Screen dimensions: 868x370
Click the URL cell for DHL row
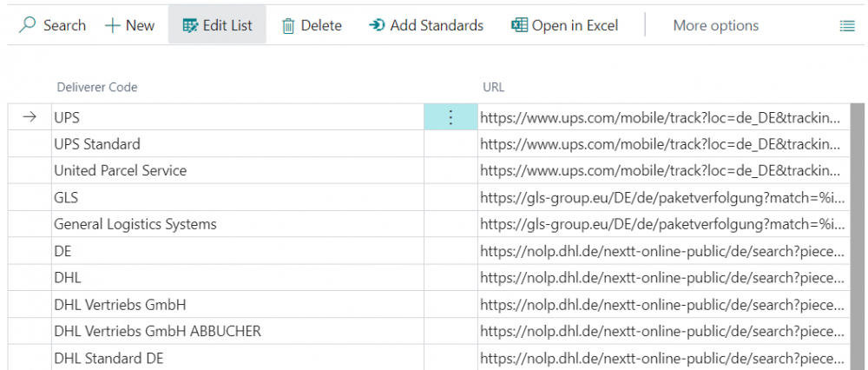tap(664, 278)
